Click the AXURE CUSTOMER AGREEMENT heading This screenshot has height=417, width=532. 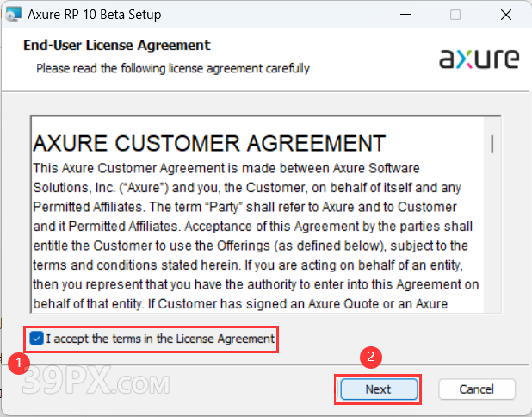coord(209,143)
